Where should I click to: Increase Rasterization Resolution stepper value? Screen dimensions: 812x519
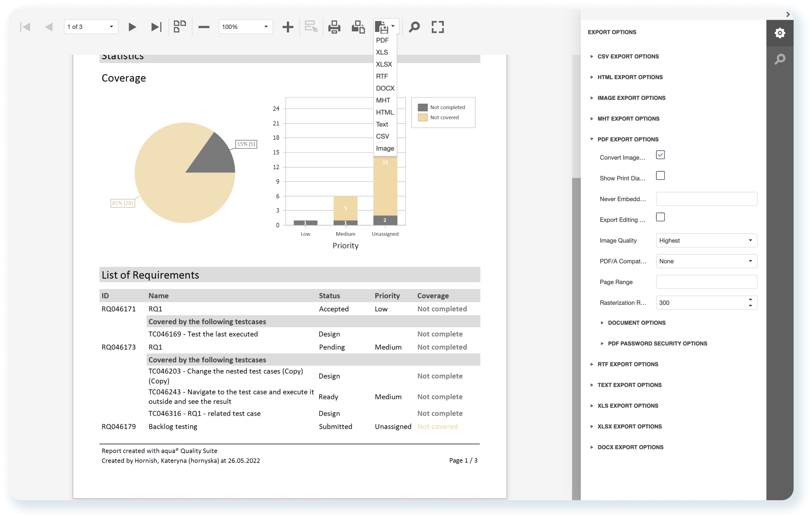pos(750,300)
